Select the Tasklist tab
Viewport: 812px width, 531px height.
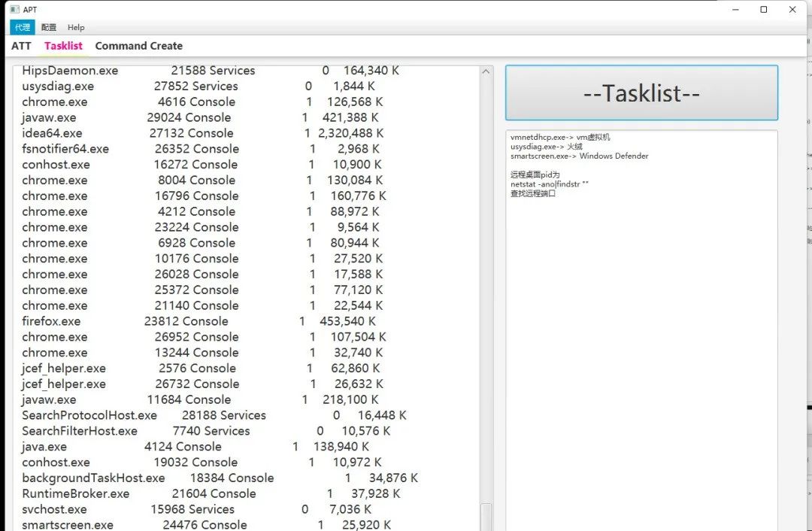click(63, 46)
